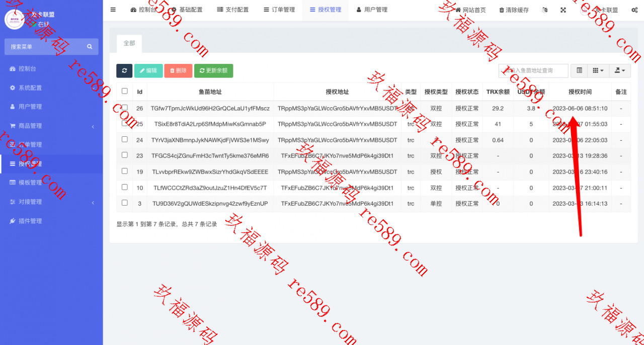Check the checkbox for row Id 26
The image size is (644, 345).
point(125,107)
